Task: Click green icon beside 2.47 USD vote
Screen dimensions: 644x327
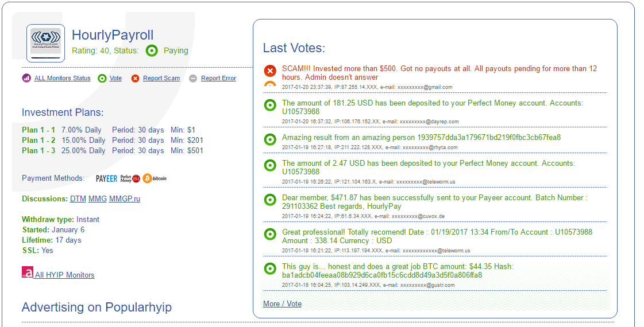Action: pos(270,165)
